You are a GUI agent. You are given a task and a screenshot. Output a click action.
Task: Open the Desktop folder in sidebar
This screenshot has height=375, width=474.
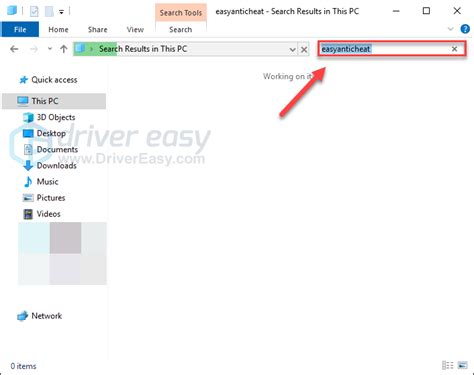44,133
